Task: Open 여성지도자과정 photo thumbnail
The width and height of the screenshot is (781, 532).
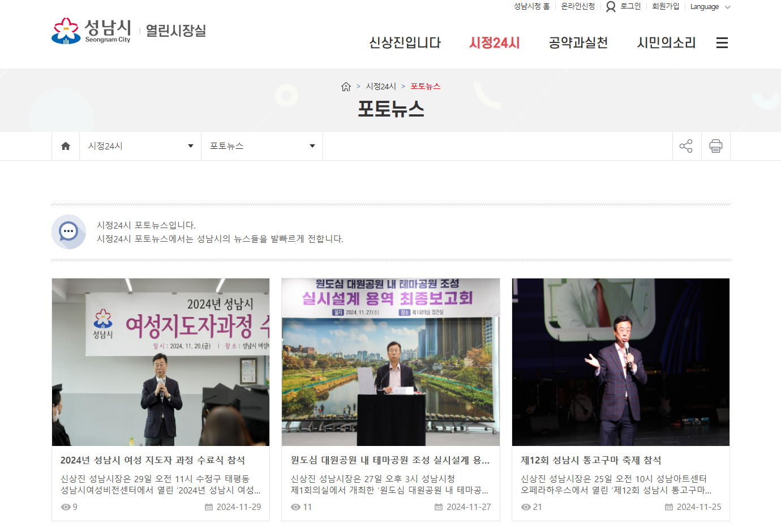Action: [x=161, y=362]
